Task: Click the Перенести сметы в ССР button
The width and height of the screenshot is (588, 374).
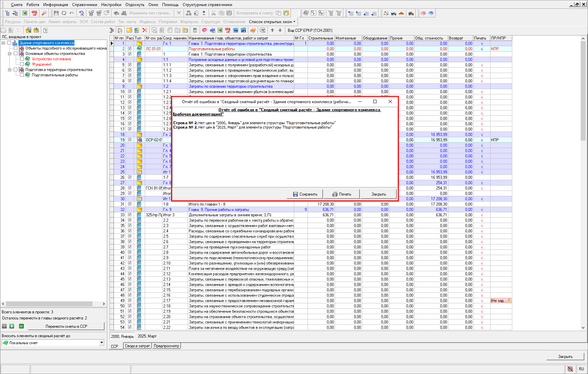Action: [66, 326]
